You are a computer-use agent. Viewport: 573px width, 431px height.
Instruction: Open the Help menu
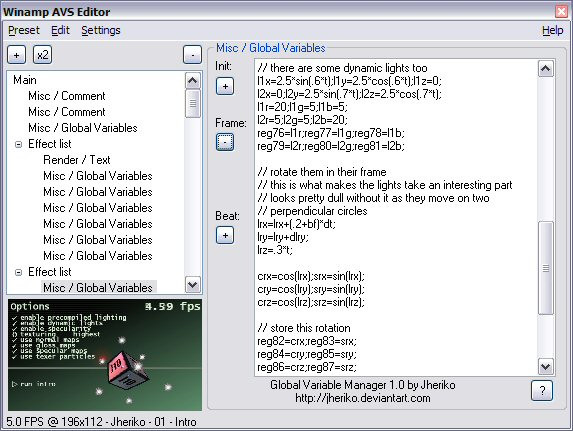tap(553, 30)
